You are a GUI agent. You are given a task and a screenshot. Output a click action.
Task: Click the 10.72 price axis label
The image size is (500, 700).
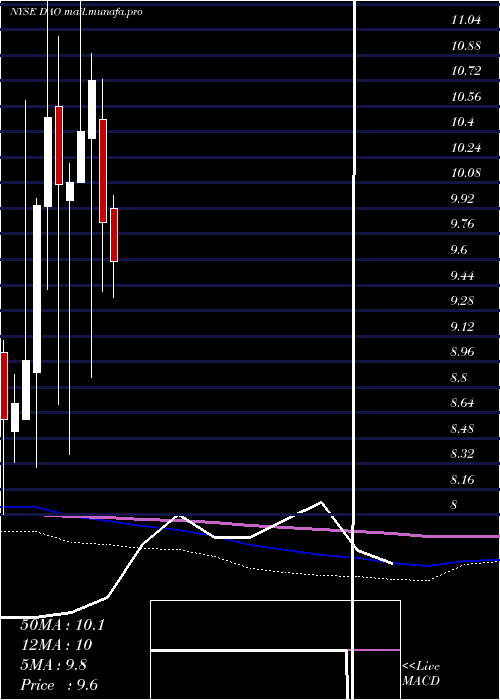[x=466, y=71]
